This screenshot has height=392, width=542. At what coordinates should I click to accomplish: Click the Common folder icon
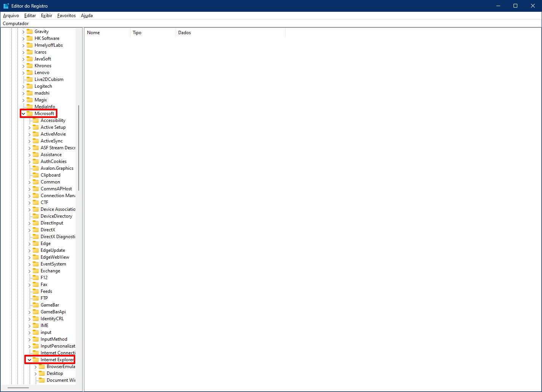(x=36, y=182)
